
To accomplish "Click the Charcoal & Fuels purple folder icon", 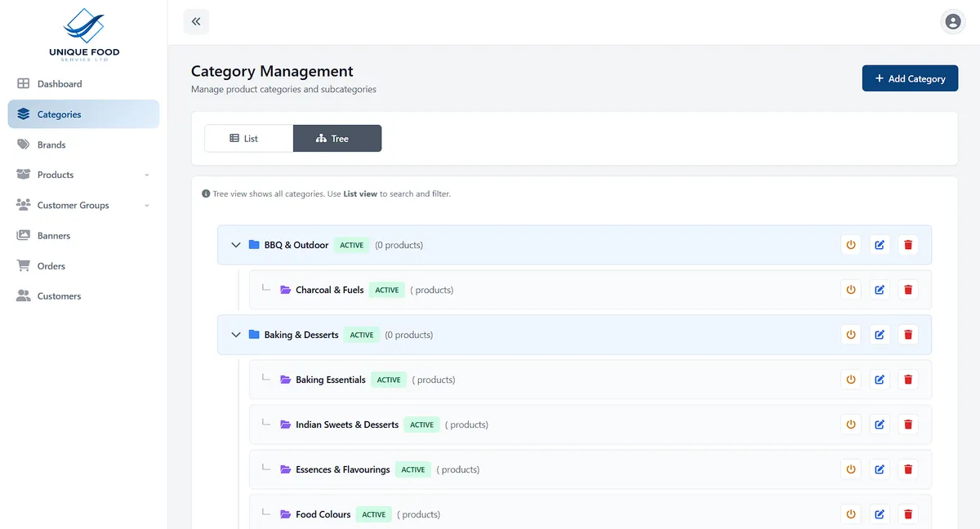I will pyautogui.click(x=286, y=290).
